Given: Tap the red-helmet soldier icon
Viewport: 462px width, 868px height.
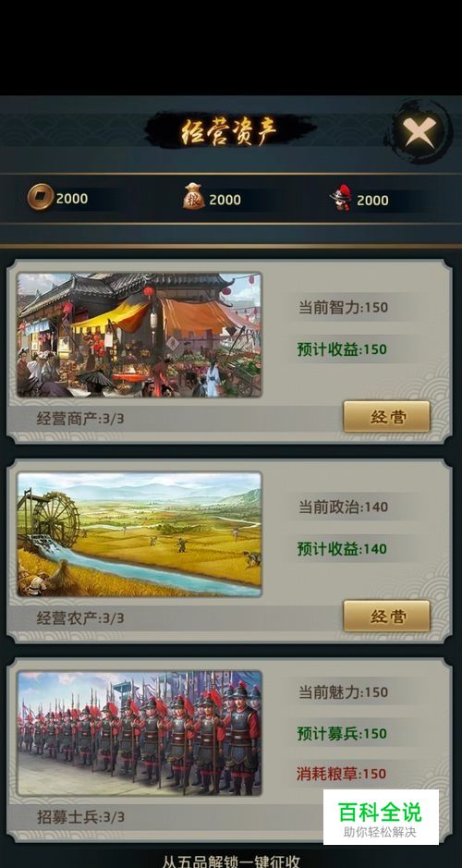Looking at the screenshot, I should point(341,198).
